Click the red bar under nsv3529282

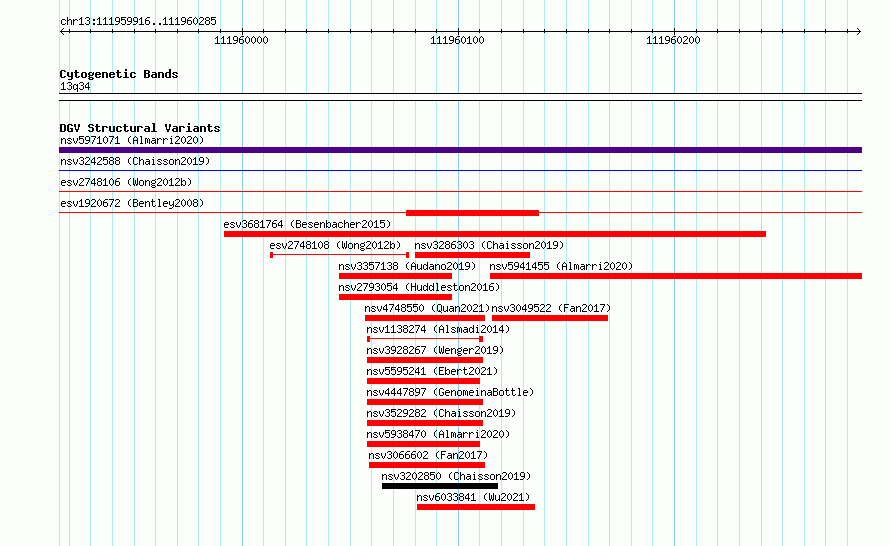coord(425,423)
